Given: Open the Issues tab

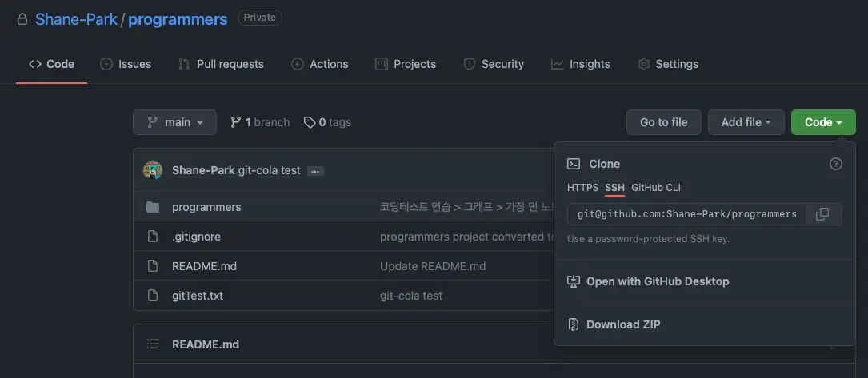Looking at the screenshot, I should 125,64.
